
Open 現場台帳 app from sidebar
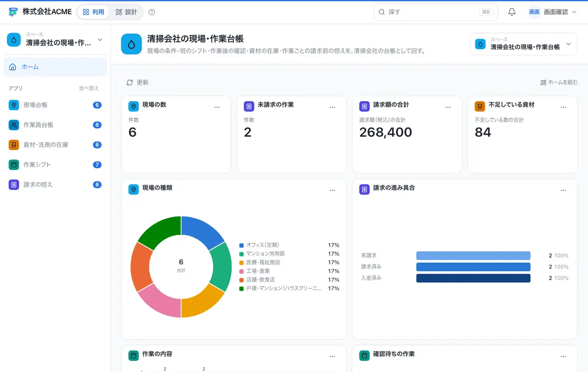coord(55,105)
